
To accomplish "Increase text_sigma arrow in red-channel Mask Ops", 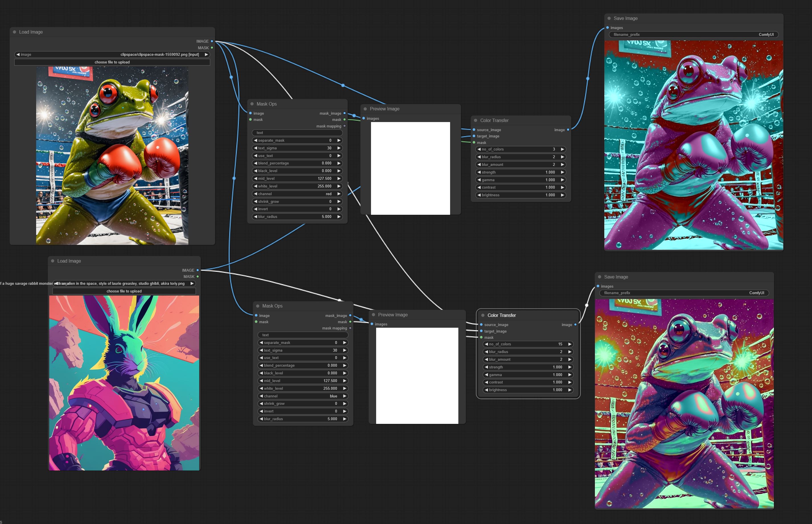I will coord(339,148).
